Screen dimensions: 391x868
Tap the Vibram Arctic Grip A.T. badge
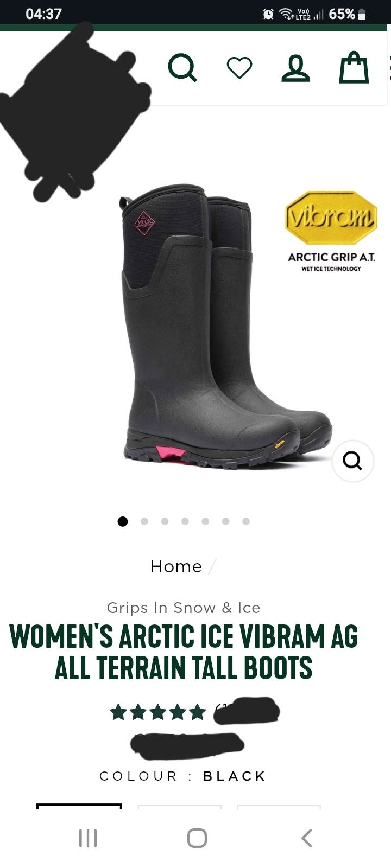[331, 231]
